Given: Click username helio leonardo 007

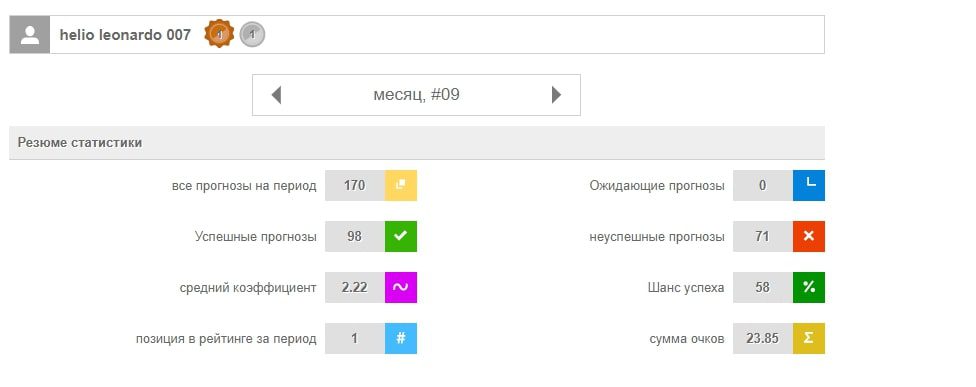Looking at the screenshot, I should (x=125, y=35).
